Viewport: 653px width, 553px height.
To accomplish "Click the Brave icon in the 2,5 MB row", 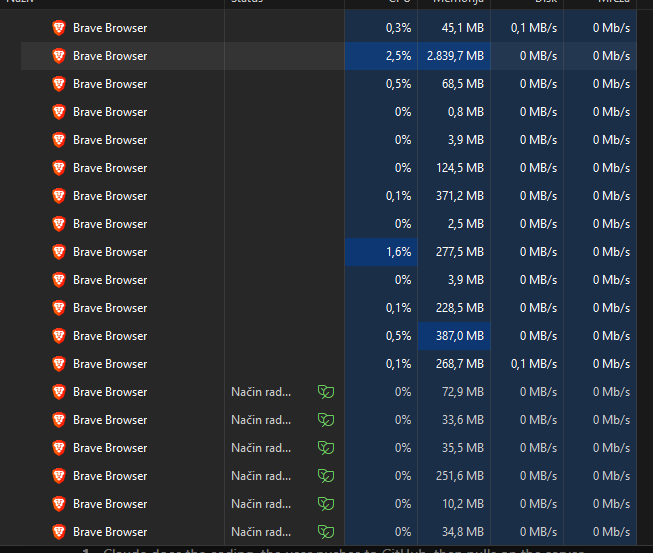I will (x=59, y=224).
